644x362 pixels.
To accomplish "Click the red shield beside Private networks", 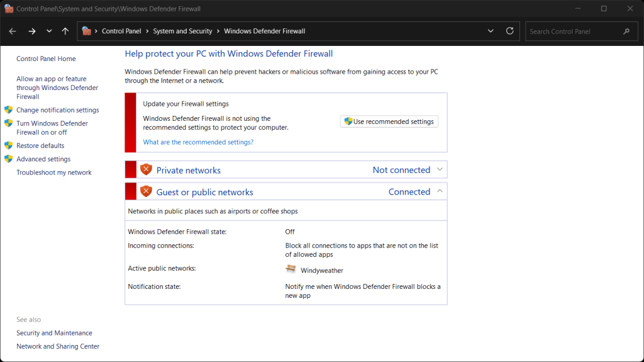I will coord(146,169).
